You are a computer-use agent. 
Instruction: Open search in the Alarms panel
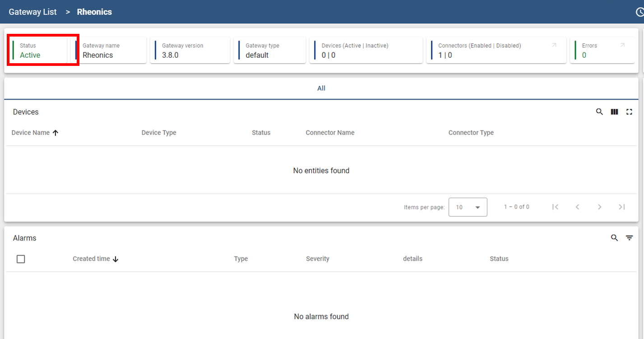(x=614, y=238)
